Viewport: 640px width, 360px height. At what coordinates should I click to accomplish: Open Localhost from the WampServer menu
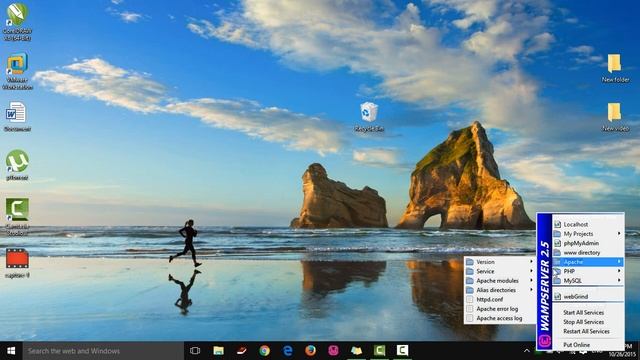coord(588,224)
